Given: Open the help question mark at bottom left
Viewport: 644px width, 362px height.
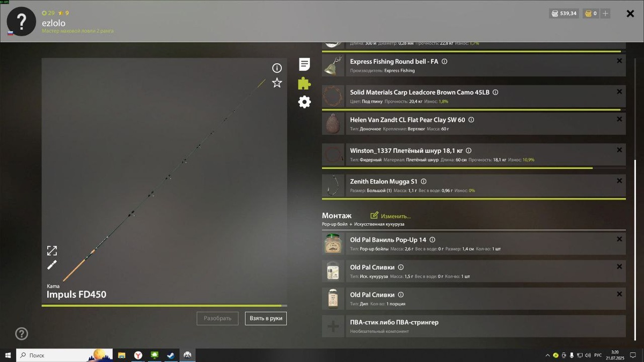Looking at the screenshot, I should coord(21,334).
